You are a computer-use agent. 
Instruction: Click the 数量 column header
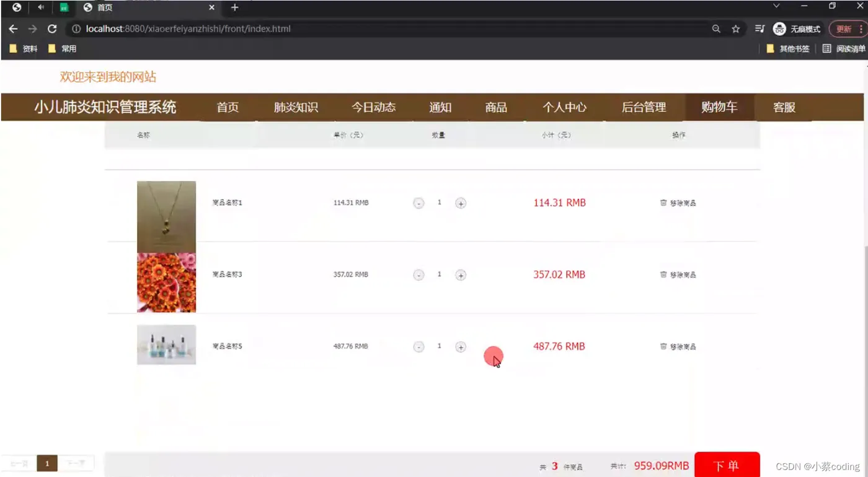click(438, 135)
